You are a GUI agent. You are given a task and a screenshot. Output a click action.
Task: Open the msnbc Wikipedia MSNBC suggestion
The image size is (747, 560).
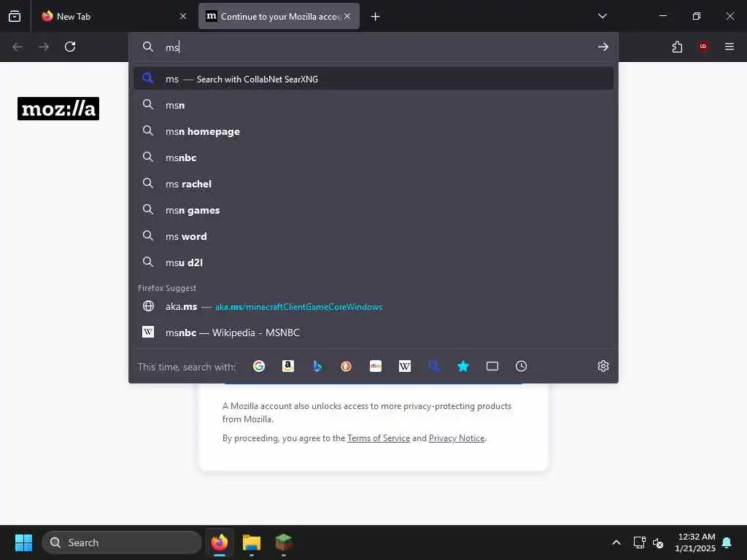click(373, 332)
